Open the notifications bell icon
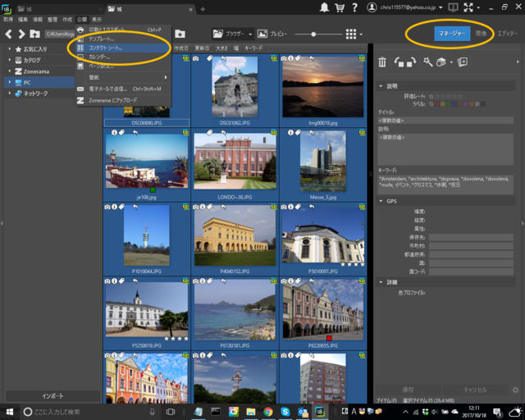 pyautogui.click(x=325, y=7)
